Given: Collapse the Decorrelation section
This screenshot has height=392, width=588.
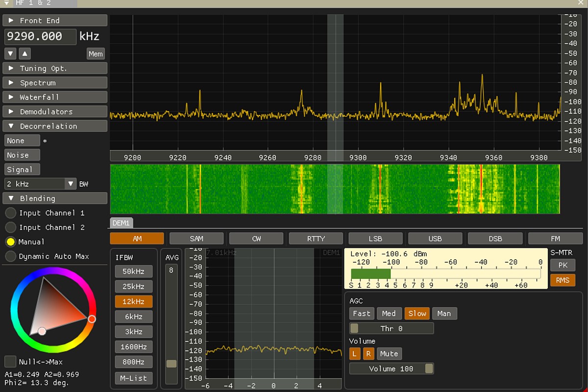Looking at the screenshot, I should [55, 126].
